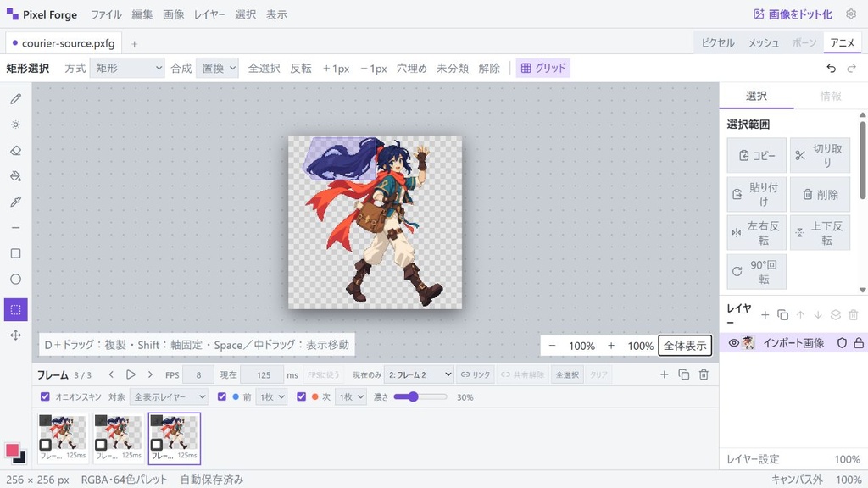Select the ellipse shape tool
Screen dimensions: 868x488
click(15, 279)
